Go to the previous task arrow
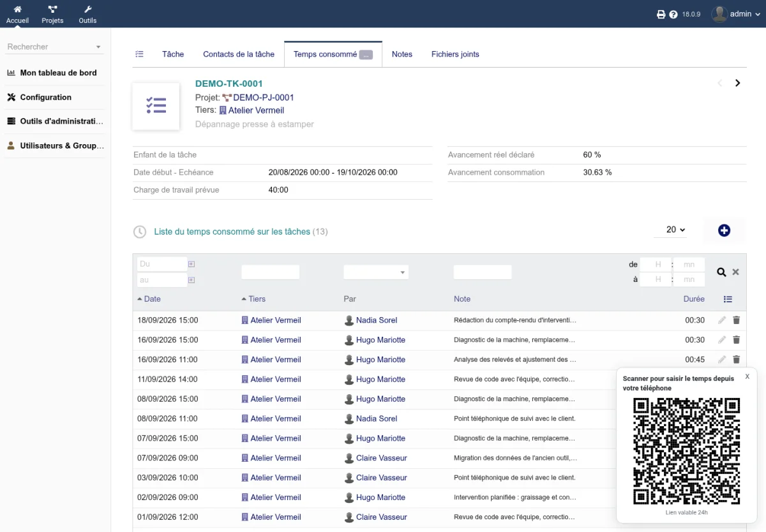 (720, 83)
